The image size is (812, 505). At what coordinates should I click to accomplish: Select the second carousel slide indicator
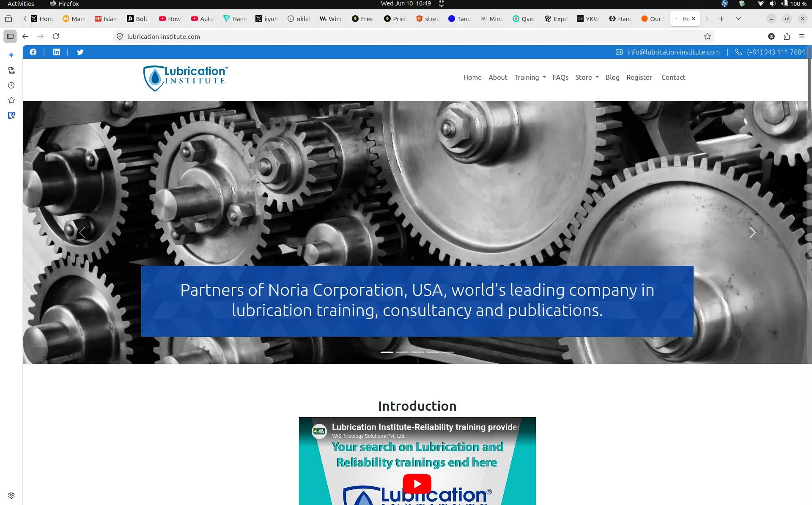(402, 352)
